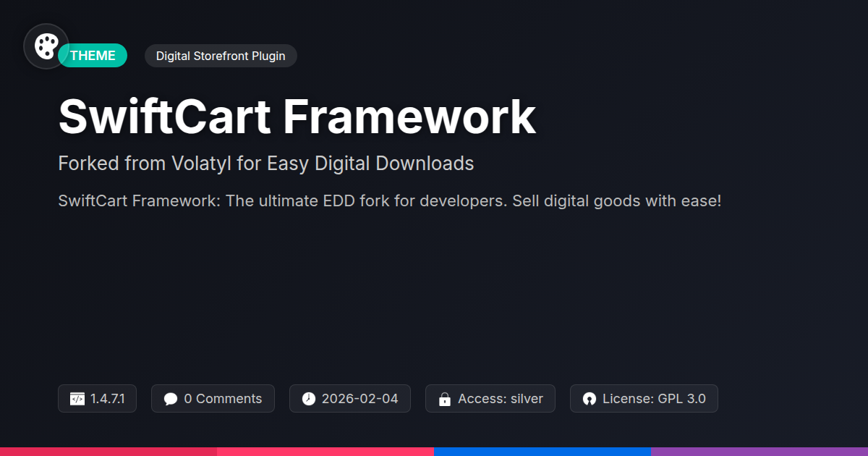Click 'Forked from Volatyl for Easy Digital Downloads'

pyautogui.click(x=266, y=164)
